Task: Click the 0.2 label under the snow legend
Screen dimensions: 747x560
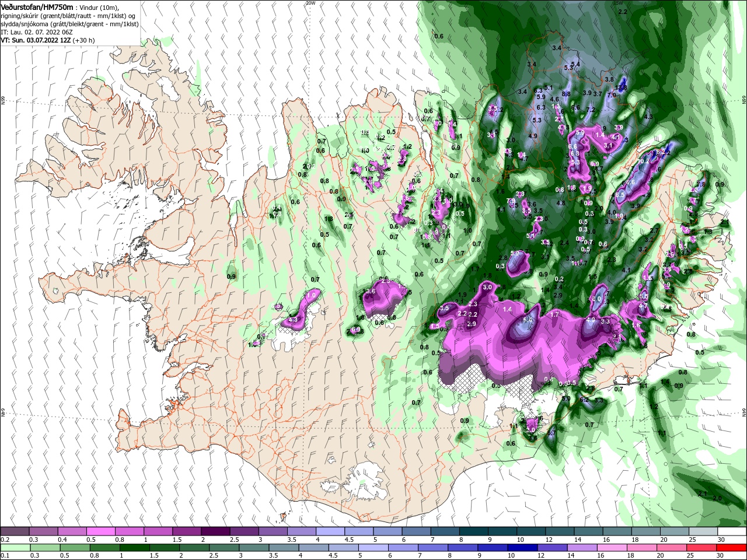Action: (x=5, y=540)
